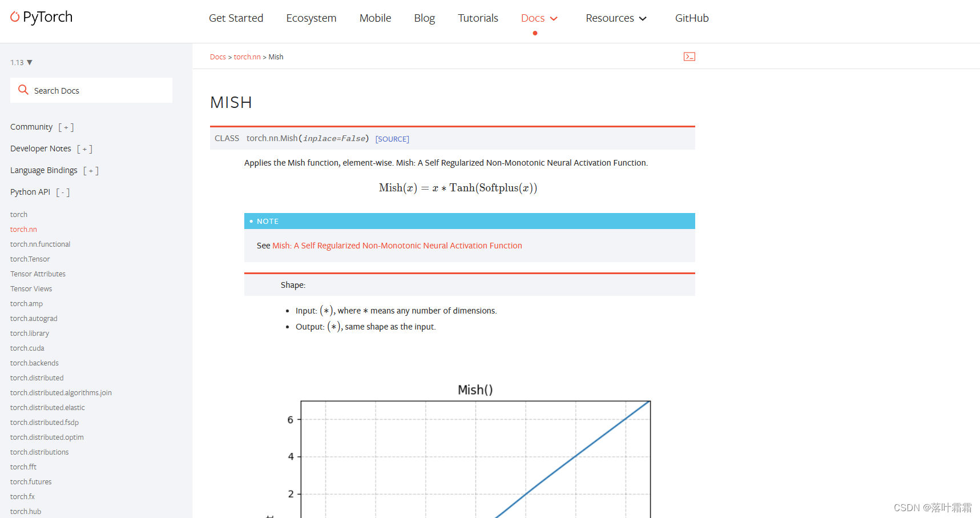Click the PyTorch logo

click(42, 17)
